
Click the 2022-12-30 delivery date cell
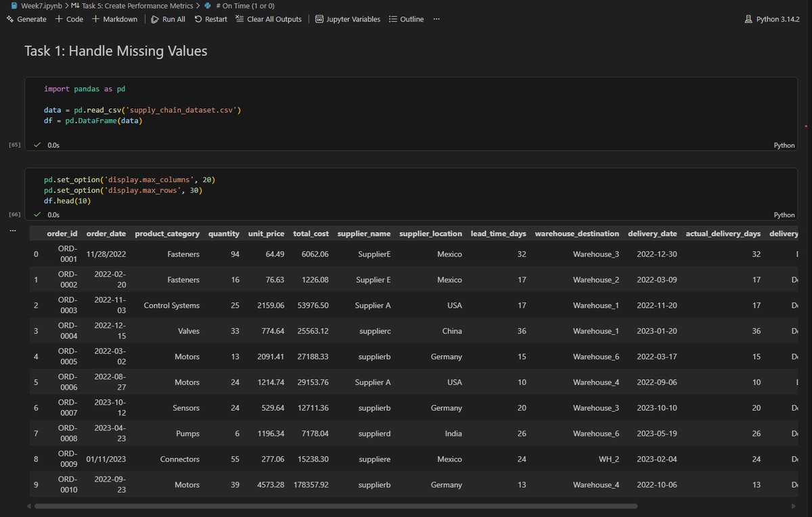click(x=657, y=254)
